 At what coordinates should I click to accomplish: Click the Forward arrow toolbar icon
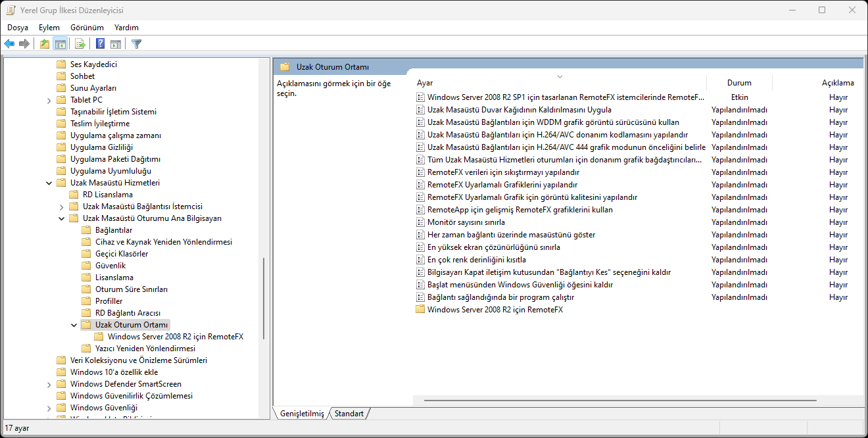pos(24,44)
